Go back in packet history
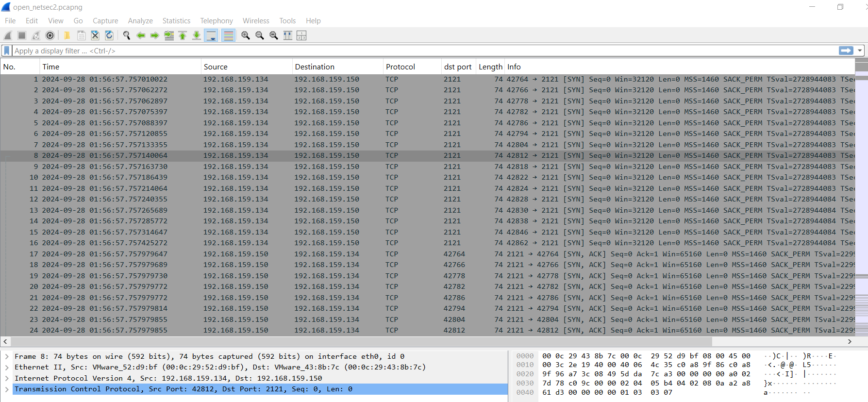 [x=141, y=35]
